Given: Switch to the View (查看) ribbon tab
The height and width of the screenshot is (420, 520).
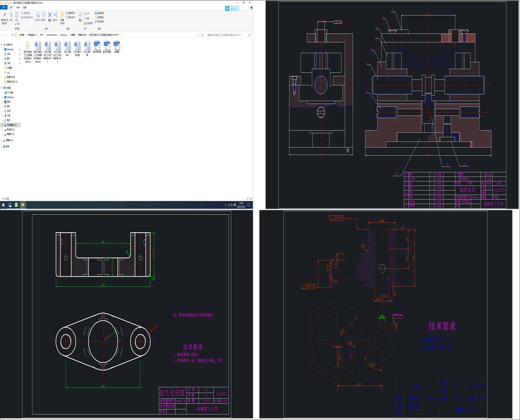Looking at the screenshot, I should click(25, 7).
